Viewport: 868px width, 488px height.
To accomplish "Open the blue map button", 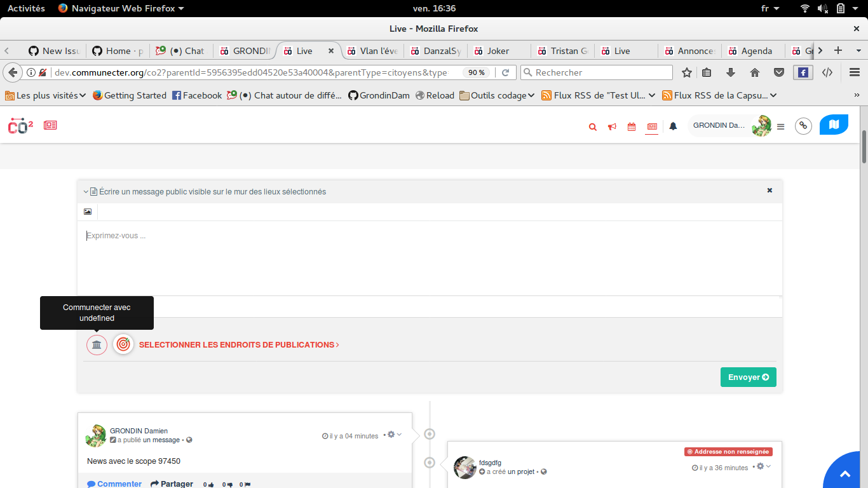I will point(834,125).
